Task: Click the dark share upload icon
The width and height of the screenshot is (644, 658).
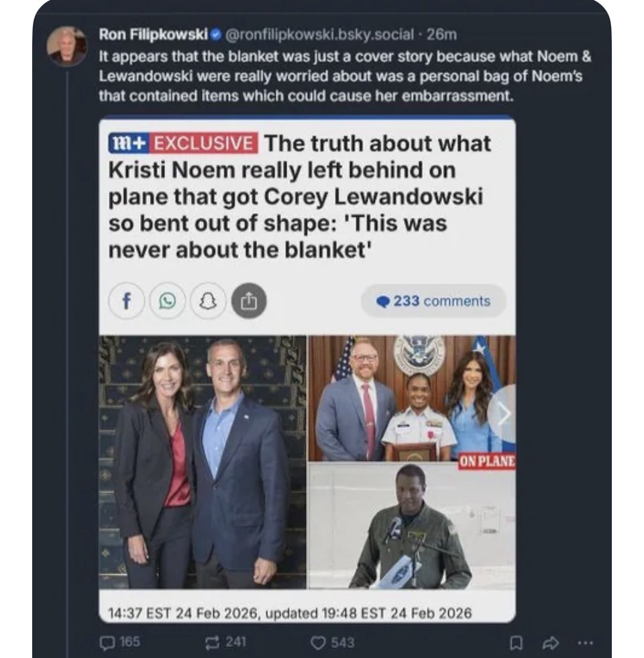Action: point(249,301)
